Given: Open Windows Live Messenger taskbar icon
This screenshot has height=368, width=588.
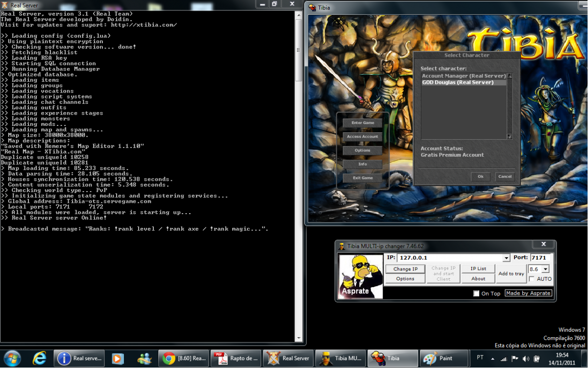Looking at the screenshot, I should 145,358.
